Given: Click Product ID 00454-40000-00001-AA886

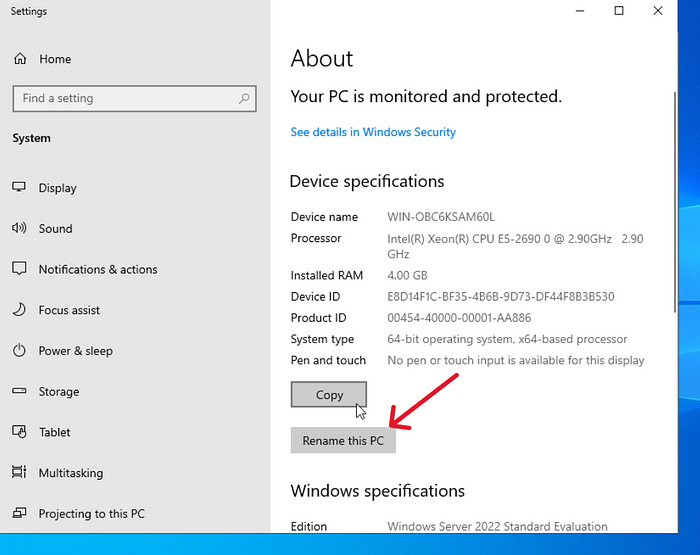Looking at the screenshot, I should pyautogui.click(x=459, y=318).
